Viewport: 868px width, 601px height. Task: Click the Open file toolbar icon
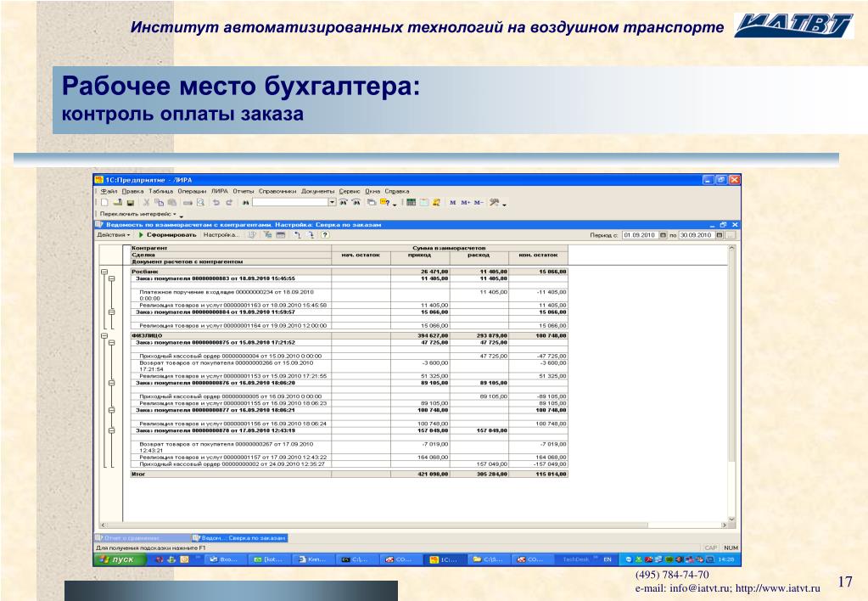(118, 203)
